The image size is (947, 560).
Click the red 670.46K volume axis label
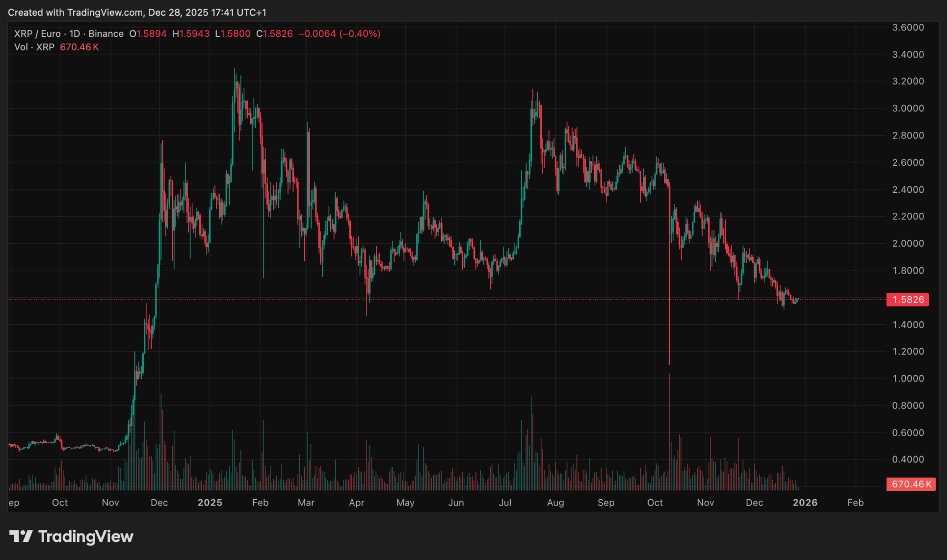click(911, 484)
